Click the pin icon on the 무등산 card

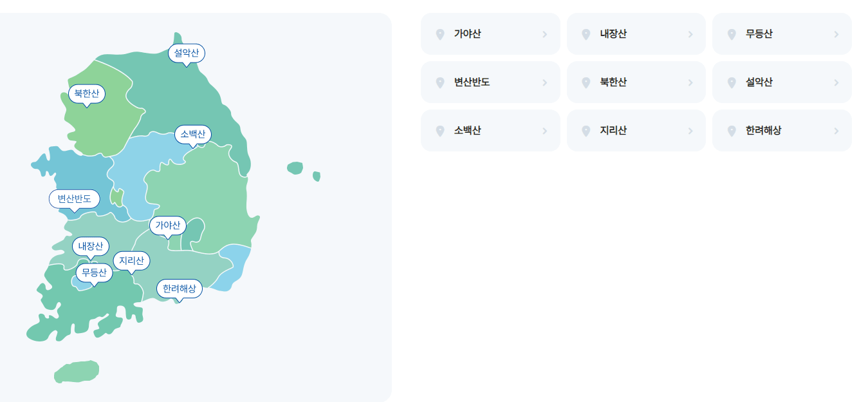click(732, 33)
